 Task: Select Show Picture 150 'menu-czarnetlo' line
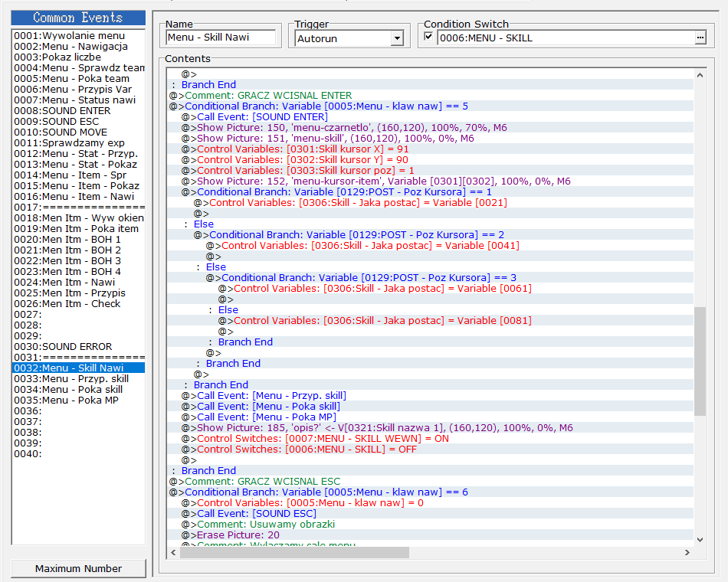point(431,128)
